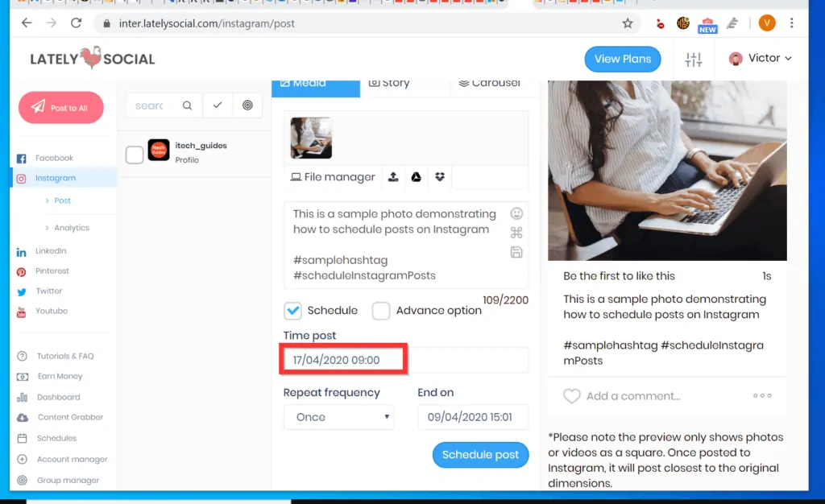Open the Repeat frequency dropdown
Viewport: 825px width, 504px height.
coord(338,417)
